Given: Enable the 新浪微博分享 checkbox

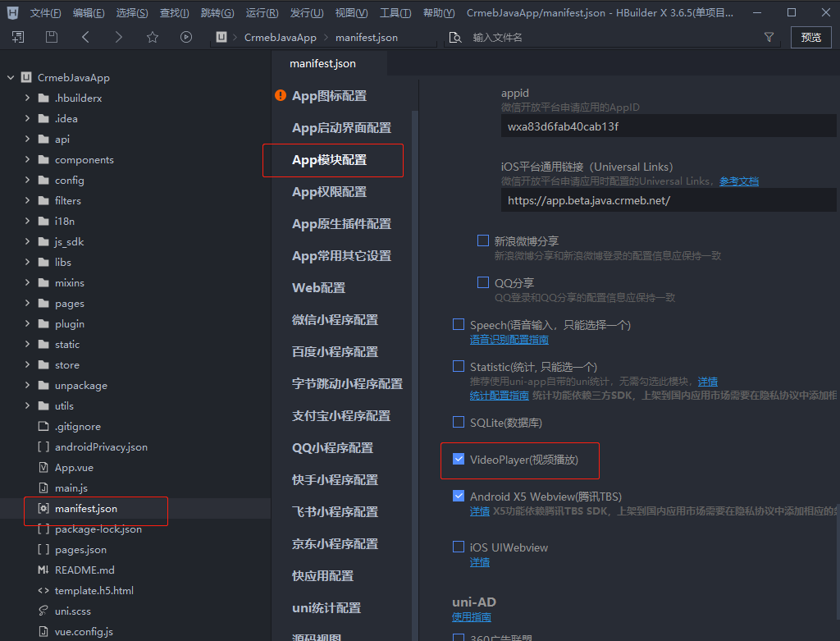Looking at the screenshot, I should pyautogui.click(x=483, y=240).
